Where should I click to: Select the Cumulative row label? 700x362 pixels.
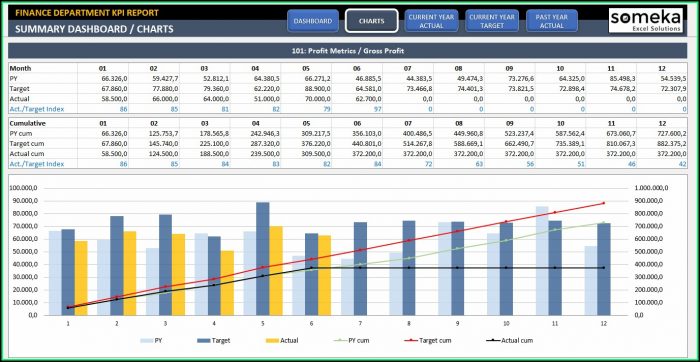28,123
